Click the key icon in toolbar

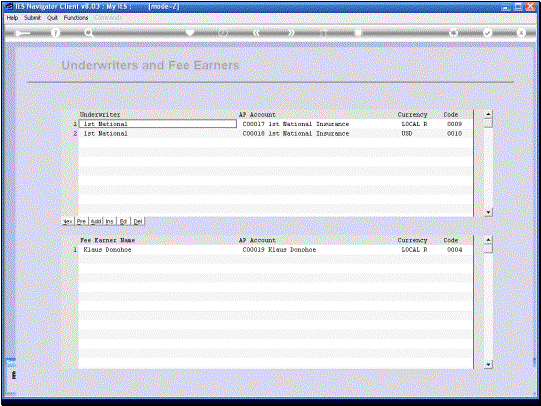click(22, 33)
